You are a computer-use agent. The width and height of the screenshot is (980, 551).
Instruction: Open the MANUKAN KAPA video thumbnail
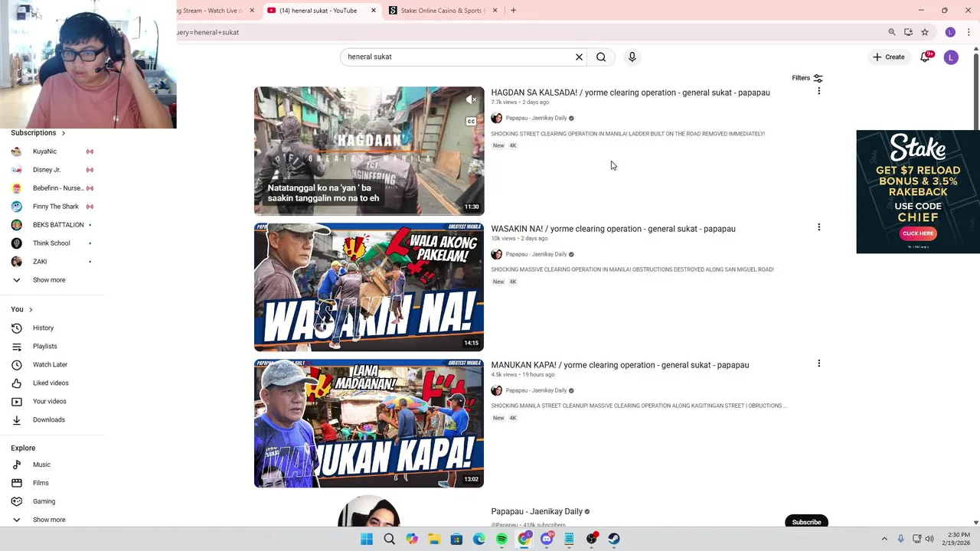[369, 423]
